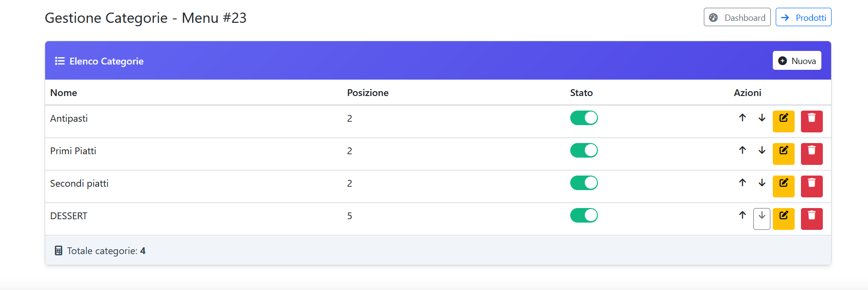Edit the Secondi piatti category
The height and width of the screenshot is (290, 868).
[x=783, y=186]
